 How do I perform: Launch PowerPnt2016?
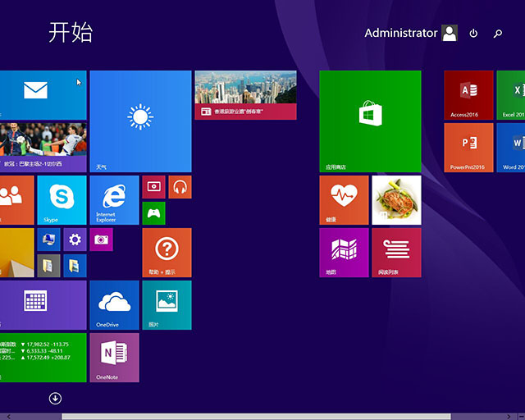[x=468, y=148]
